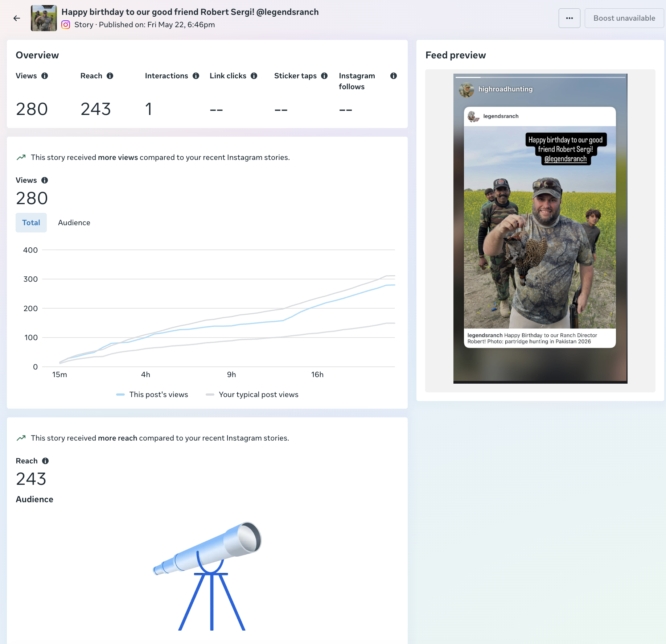
Task: Open the three-dot more options menu
Action: click(x=570, y=18)
